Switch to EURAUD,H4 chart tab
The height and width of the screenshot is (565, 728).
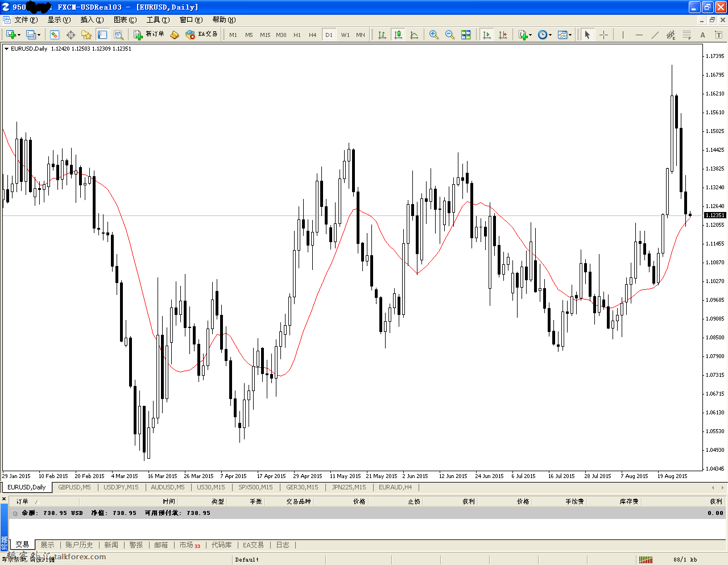click(395, 487)
